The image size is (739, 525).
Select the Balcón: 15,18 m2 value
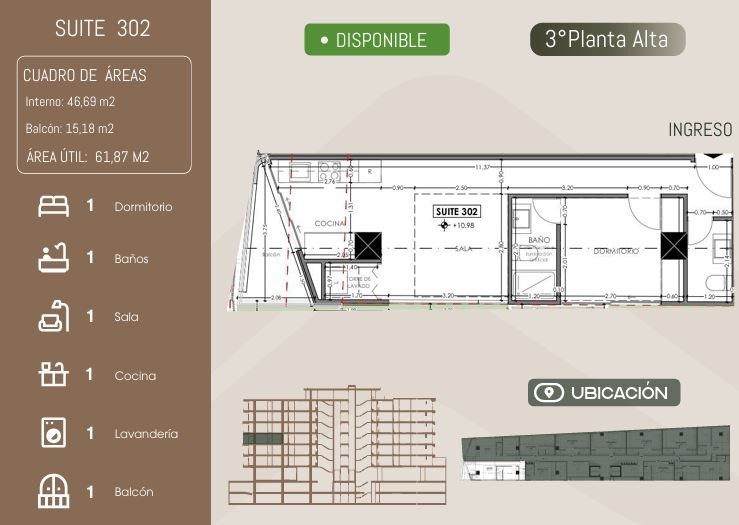point(70,129)
